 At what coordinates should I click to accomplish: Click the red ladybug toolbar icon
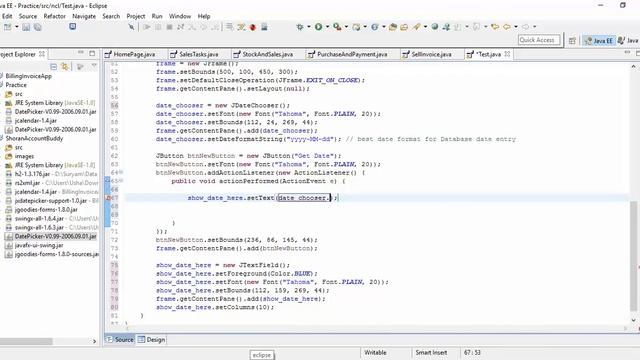[253, 27]
